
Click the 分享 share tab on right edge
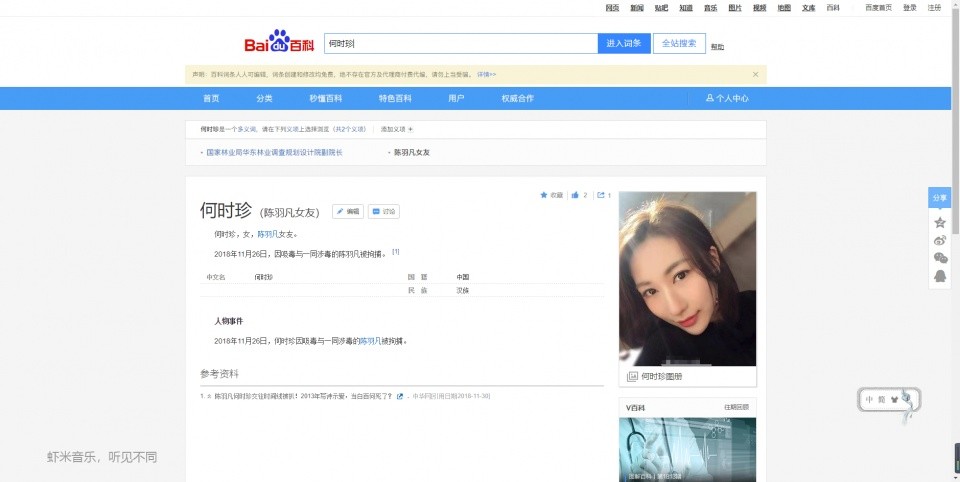tap(940, 198)
